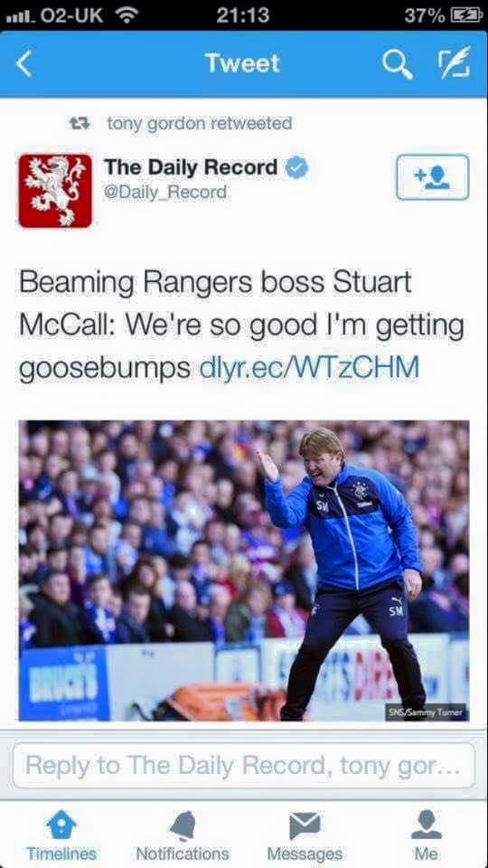The image size is (488, 868).
Task: Switch to the Notifications tab
Action: tap(183, 835)
